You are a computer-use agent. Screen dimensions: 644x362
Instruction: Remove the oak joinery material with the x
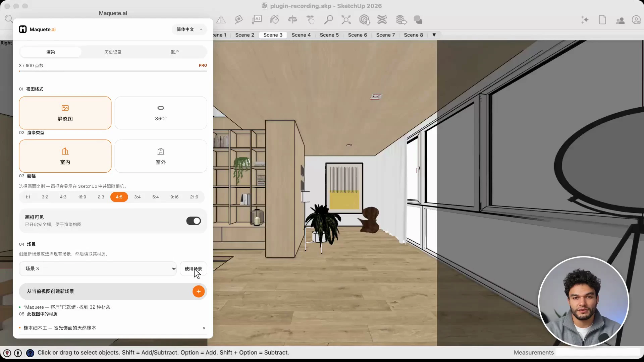click(204, 328)
